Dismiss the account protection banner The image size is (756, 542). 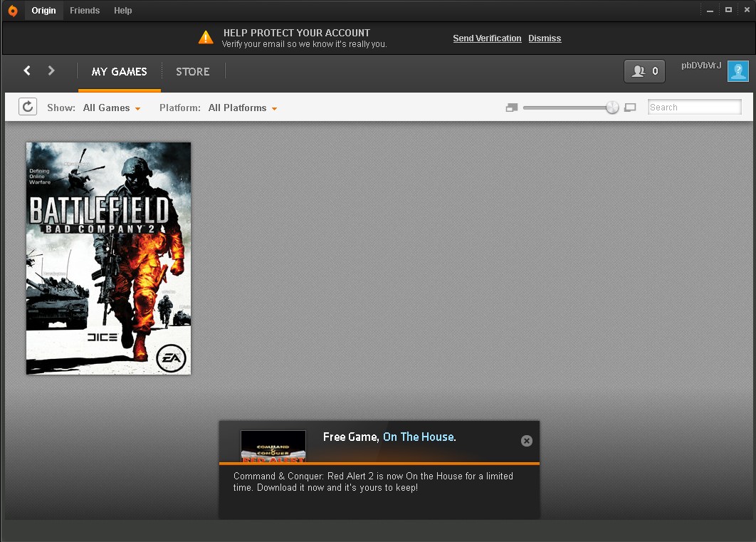(545, 38)
